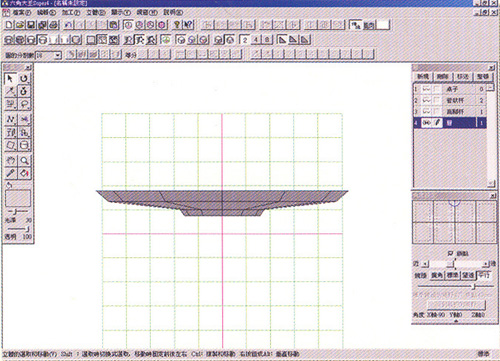Open the 立體 menu
Image resolution: width=500 pixels, height=361 pixels.
(x=95, y=13)
